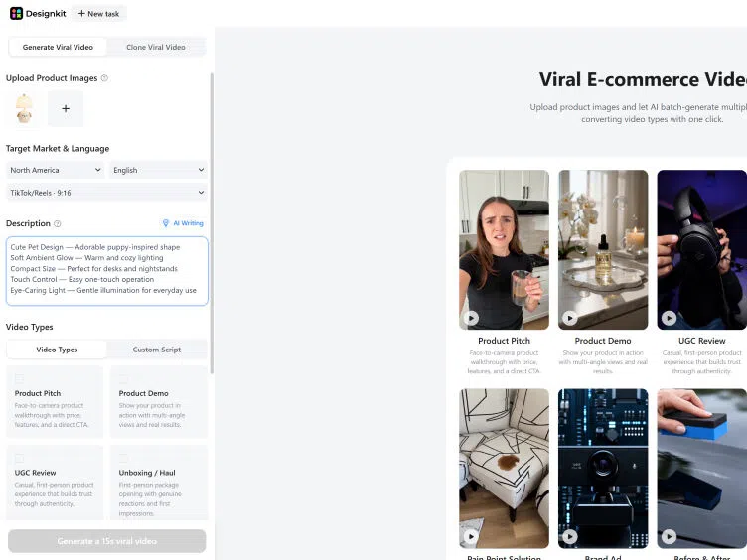This screenshot has width=747, height=560.
Task: Open the TikTok/Reels 9:16 format dropdown
Action: (106, 193)
